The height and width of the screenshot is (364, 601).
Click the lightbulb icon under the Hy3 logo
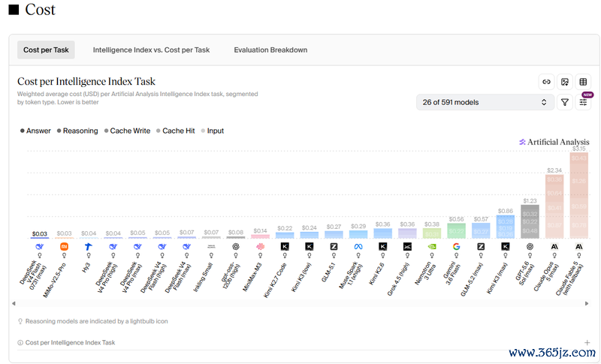tap(89, 256)
